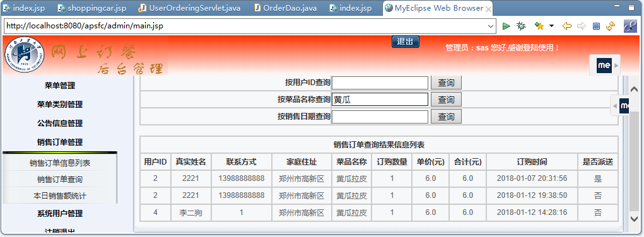The image size is (644, 237).
Task: Switch to the shoppingcar.jsp tab
Action: point(92,8)
